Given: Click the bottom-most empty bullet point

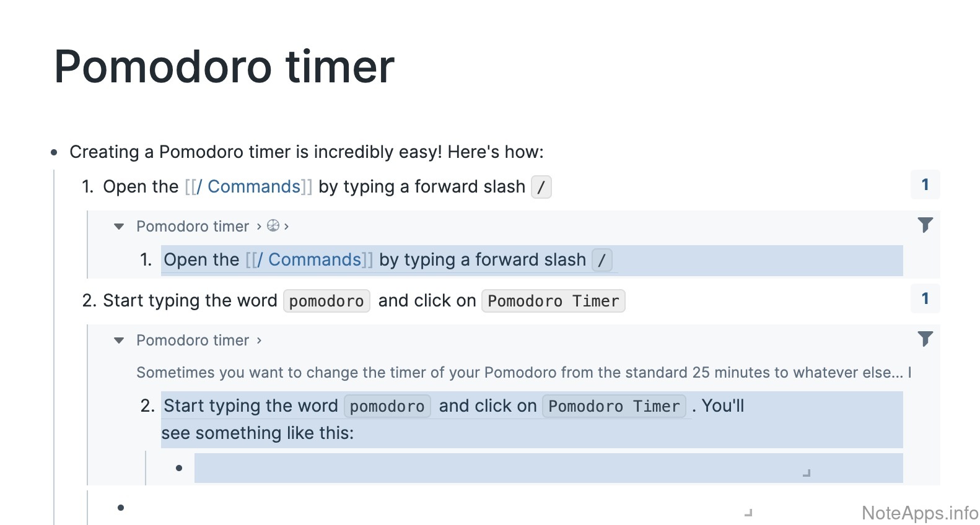Looking at the screenshot, I should [121, 508].
